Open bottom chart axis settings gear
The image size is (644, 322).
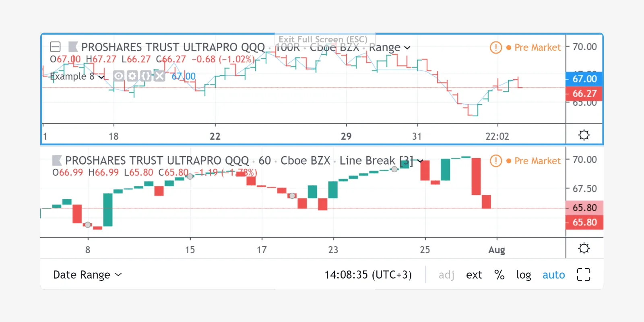pyautogui.click(x=584, y=248)
